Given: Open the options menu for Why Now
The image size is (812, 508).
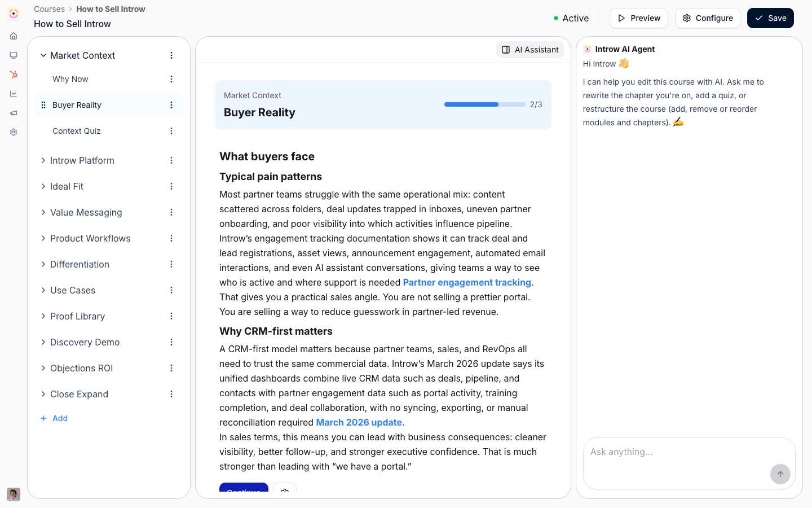Looking at the screenshot, I should [x=171, y=79].
